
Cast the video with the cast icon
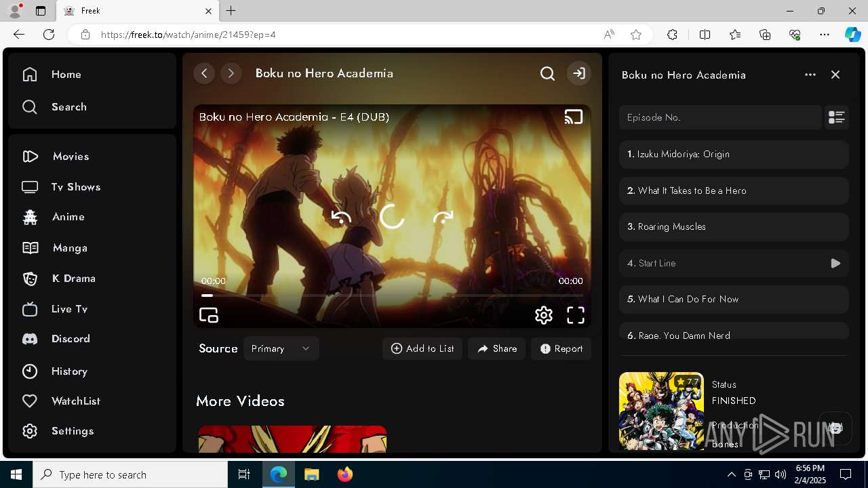pos(574,117)
